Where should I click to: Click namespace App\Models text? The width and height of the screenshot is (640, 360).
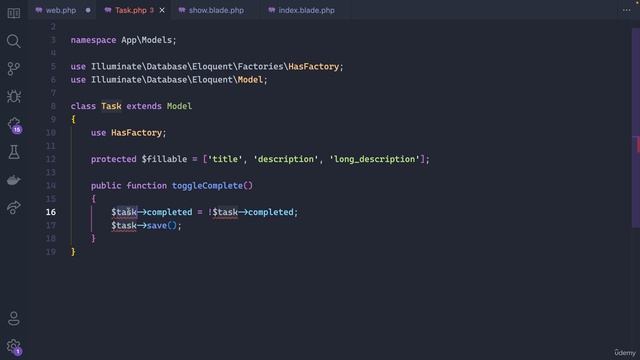click(x=123, y=40)
